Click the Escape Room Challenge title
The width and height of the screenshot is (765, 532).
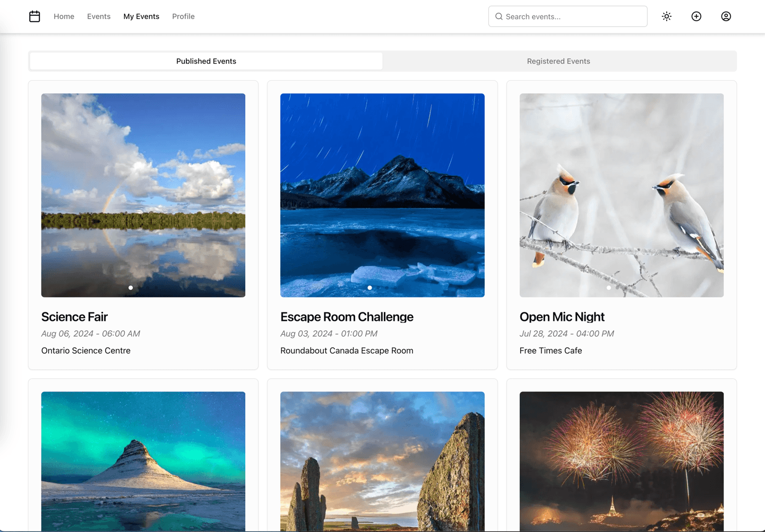point(347,317)
